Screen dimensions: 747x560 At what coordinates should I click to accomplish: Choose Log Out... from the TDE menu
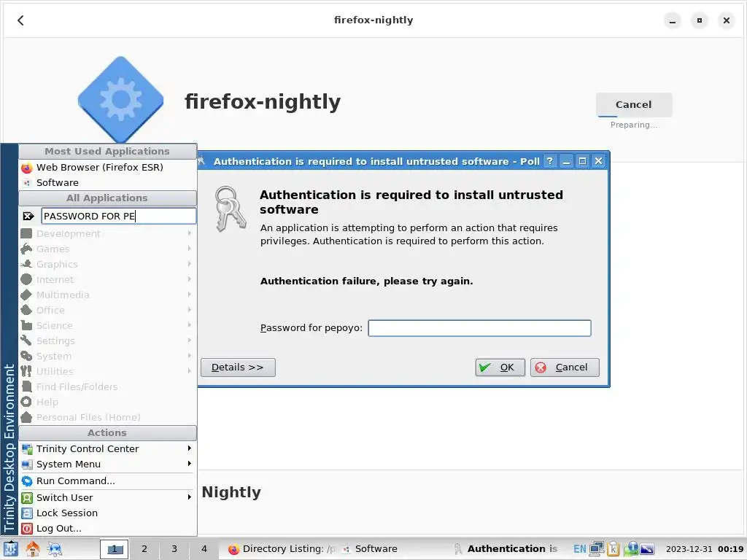(108, 528)
